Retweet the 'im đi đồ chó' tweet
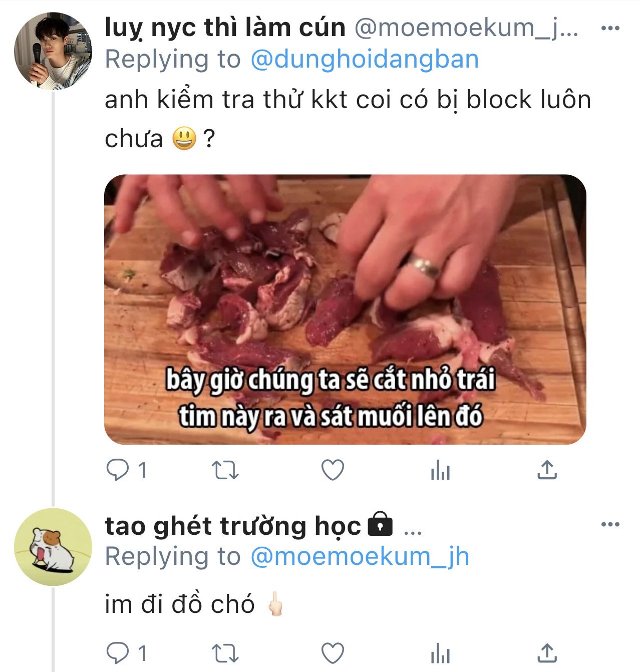The image size is (641, 672). point(225,653)
